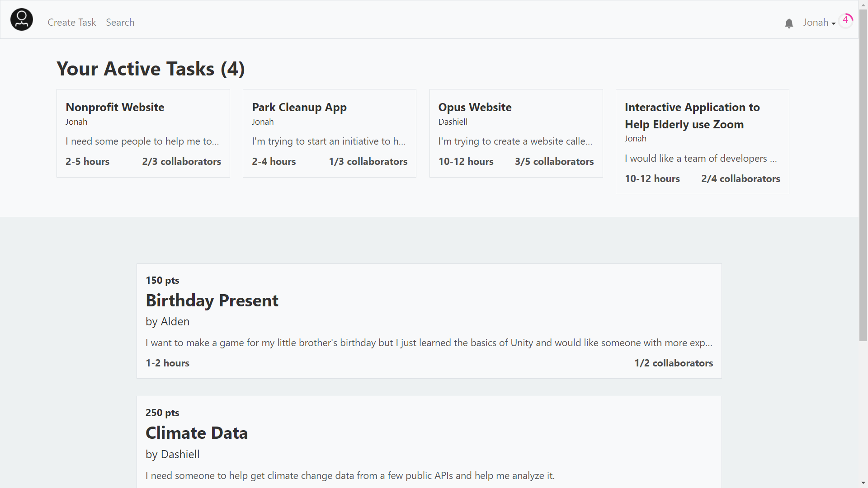
Task: Click the author name Dashiell under Climate Data
Action: pos(180,455)
